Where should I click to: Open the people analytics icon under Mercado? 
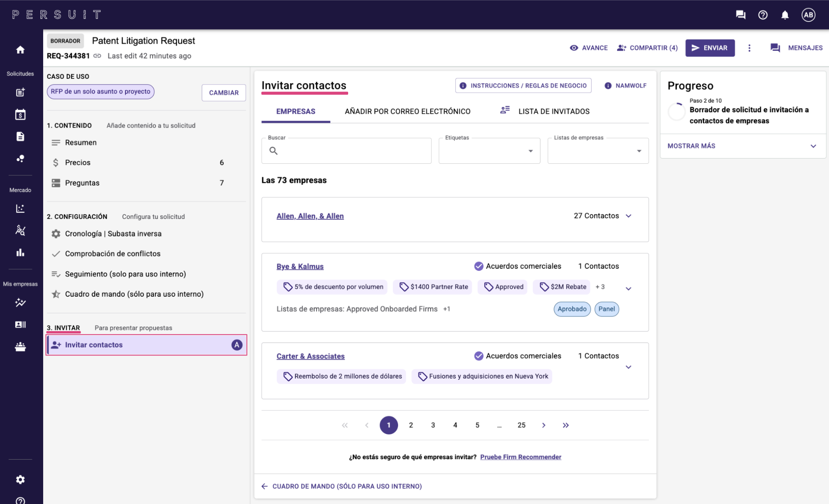pos(20,230)
